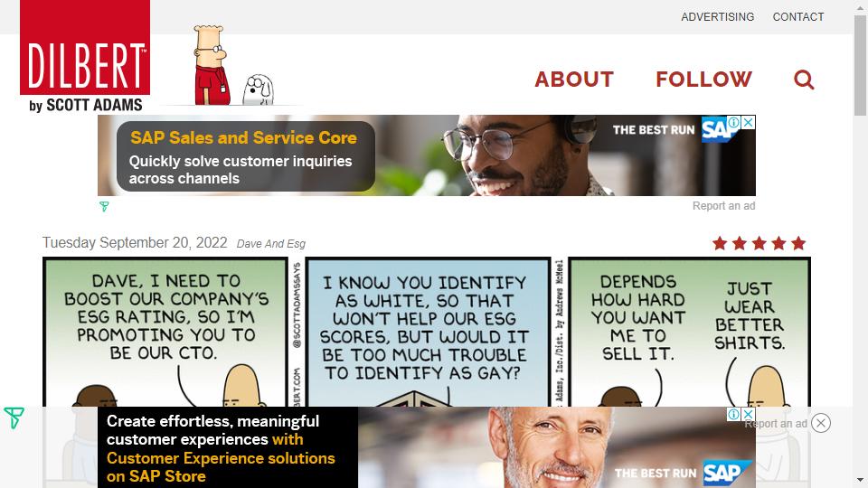Click the Dilbert character illustration in the header
The height and width of the screenshot is (488, 868).
(x=212, y=65)
